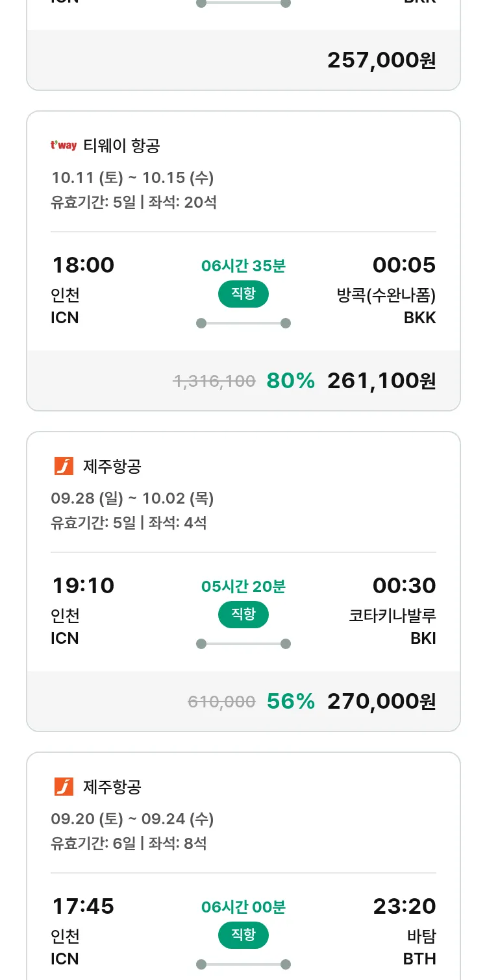Screen dimensions: 487x980
Task: Tap the 직항 badge on the Batam flight
Action: pyautogui.click(x=243, y=935)
